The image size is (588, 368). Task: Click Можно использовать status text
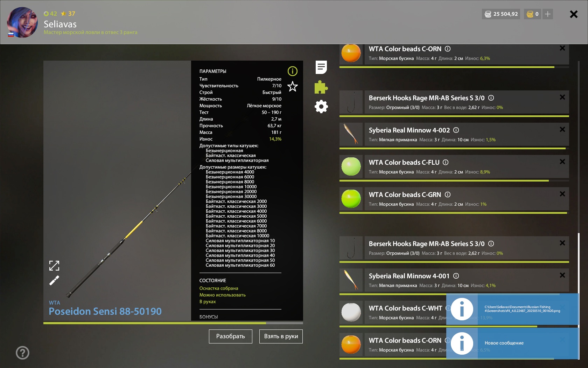[223, 295]
